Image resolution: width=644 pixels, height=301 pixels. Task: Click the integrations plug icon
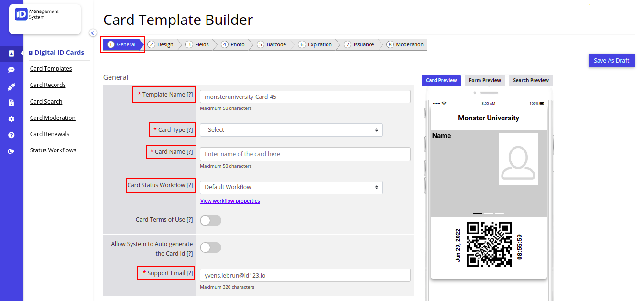(12, 86)
